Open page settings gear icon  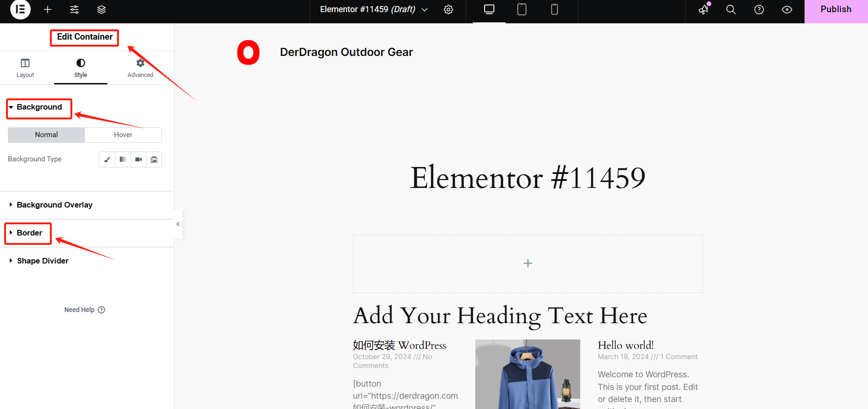448,9
